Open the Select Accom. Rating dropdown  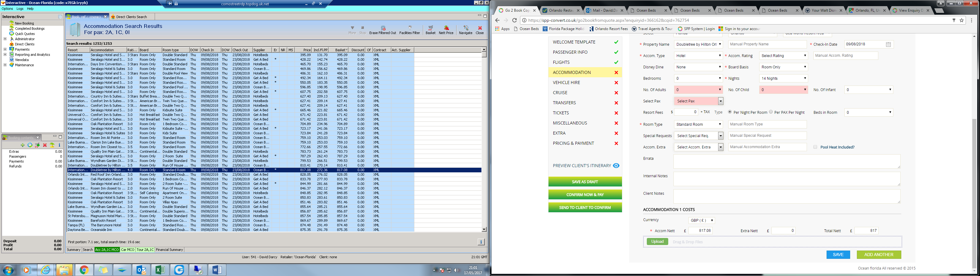pyautogui.click(x=783, y=56)
